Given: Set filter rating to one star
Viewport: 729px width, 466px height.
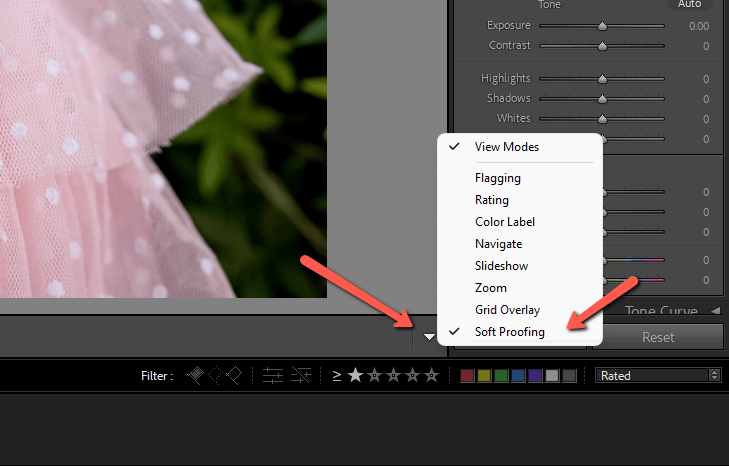Looking at the screenshot, I should pyautogui.click(x=355, y=375).
